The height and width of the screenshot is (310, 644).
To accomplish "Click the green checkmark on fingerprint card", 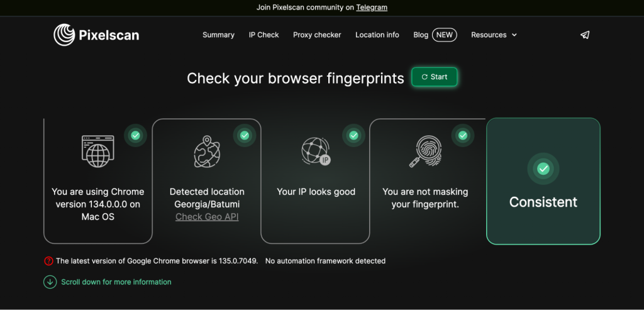I will pyautogui.click(x=462, y=135).
